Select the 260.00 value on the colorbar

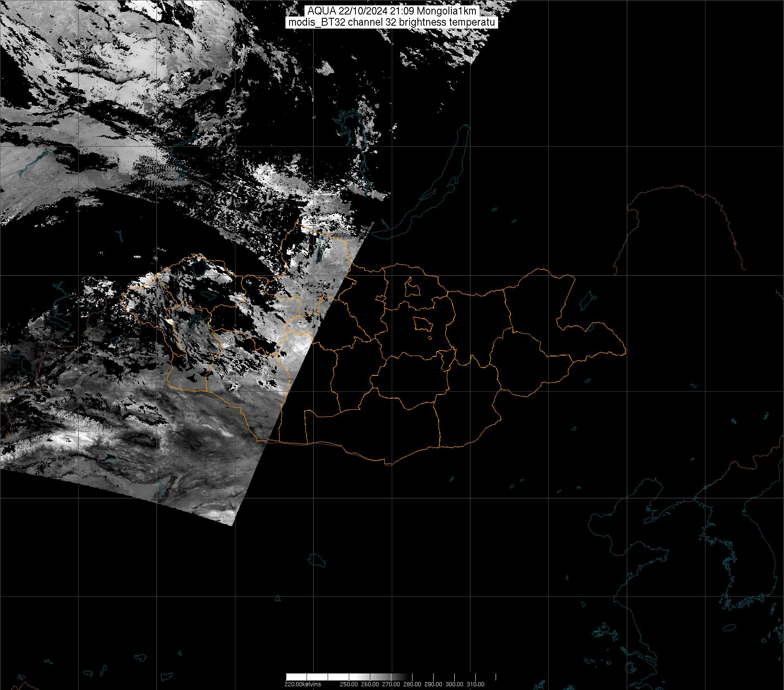click(x=369, y=684)
